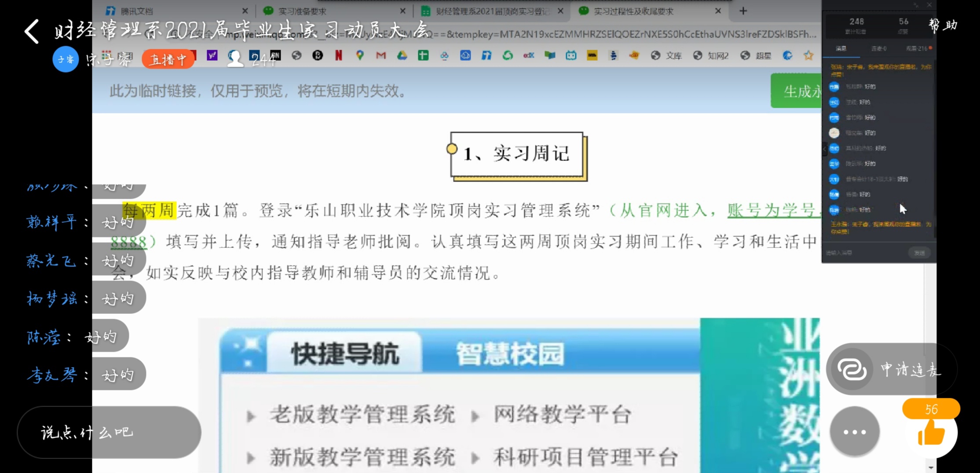Select the 智慧校园 tab
Screen dimensions: 980x473
[510, 353]
